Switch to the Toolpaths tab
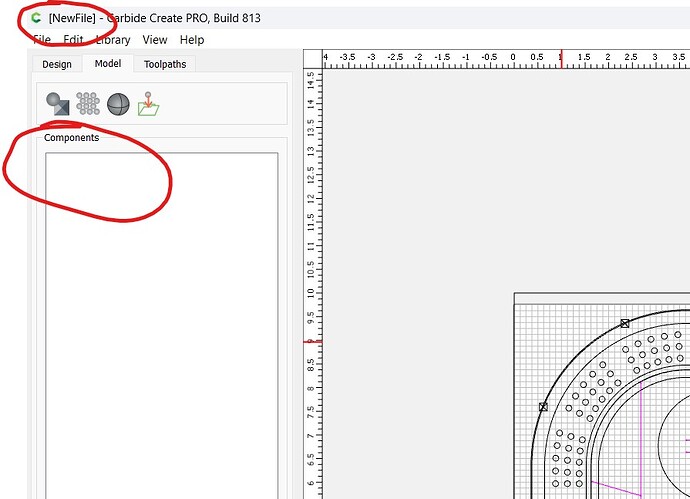Screen dimensions: 690x499 point(165,64)
